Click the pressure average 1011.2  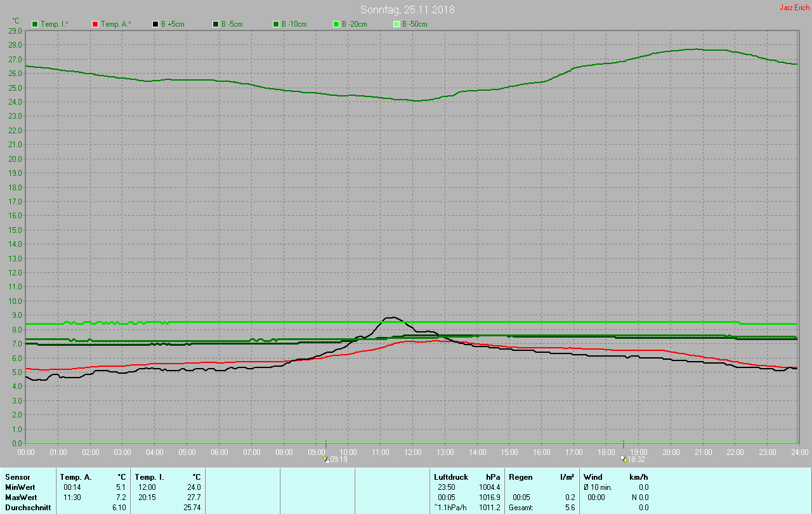point(489,508)
